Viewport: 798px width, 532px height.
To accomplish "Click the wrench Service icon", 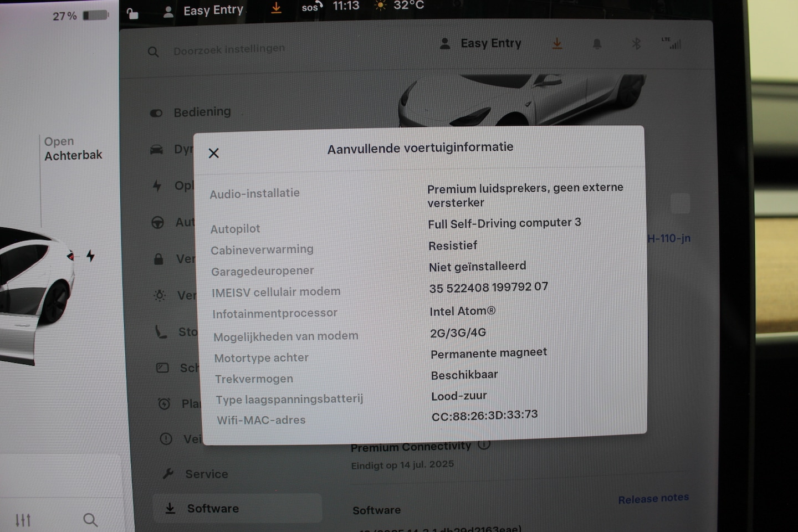I will (x=168, y=474).
